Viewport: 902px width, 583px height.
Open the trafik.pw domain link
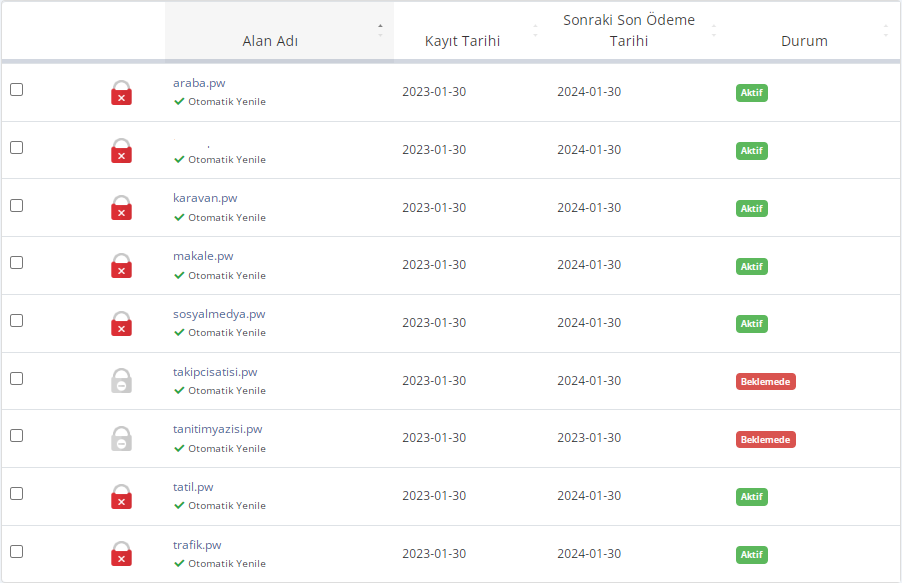197,546
